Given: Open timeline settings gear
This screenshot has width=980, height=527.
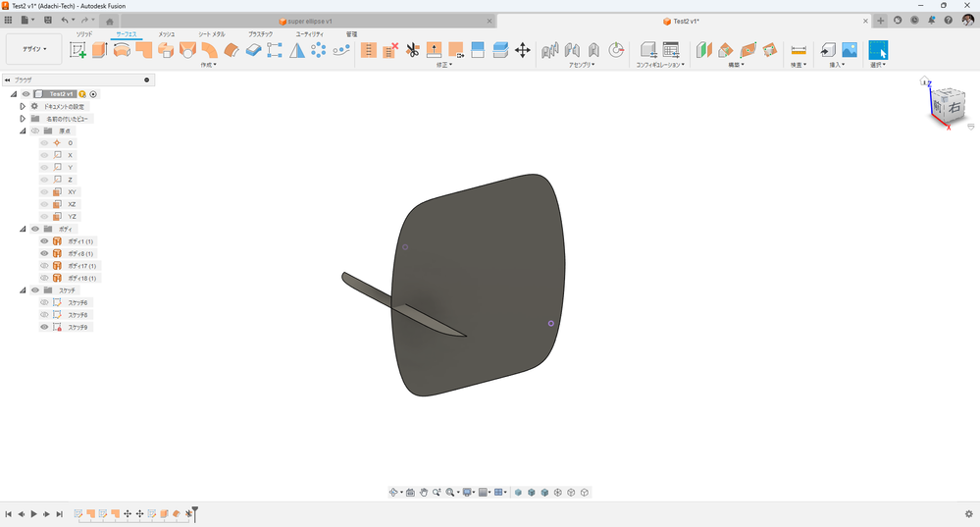Looking at the screenshot, I should tap(969, 514).
